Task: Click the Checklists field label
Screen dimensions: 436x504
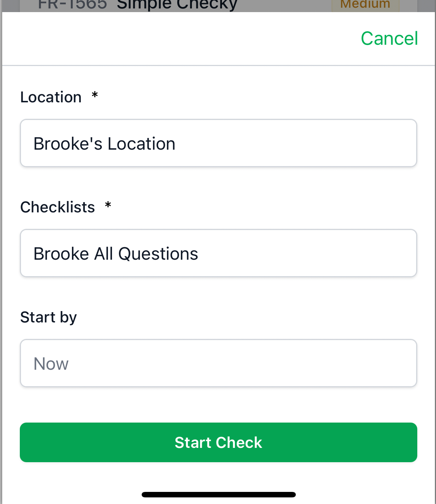Action: click(x=58, y=207)
